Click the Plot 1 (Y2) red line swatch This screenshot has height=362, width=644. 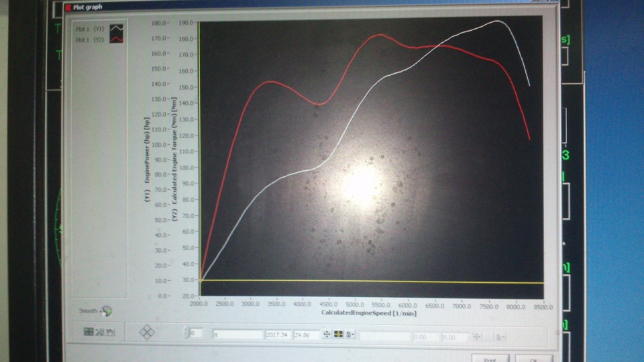point(116,40)
